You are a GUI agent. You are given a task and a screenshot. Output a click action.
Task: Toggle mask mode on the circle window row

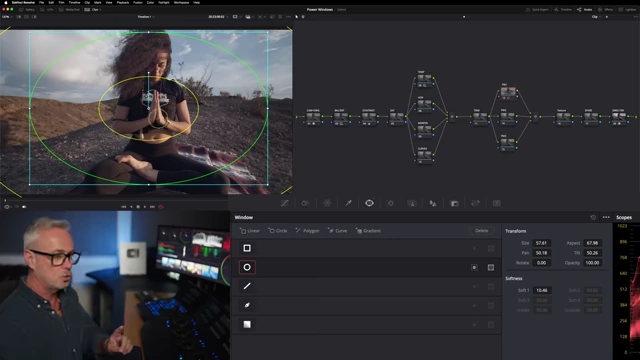coord(491,267)
